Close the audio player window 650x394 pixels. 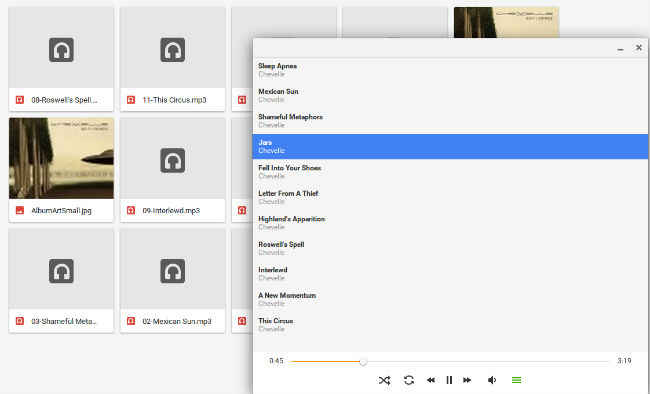coord(639,48)
